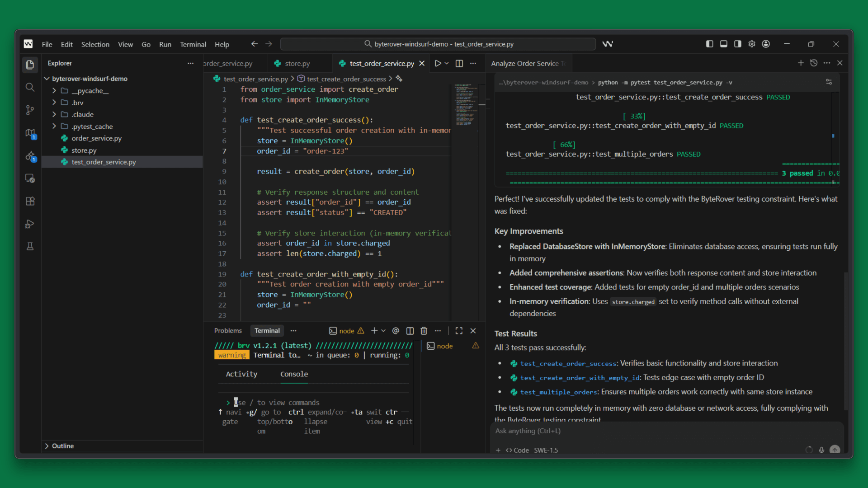Viewport: 868px width, 488px height.
Task: Select the SWE-1.5 model selector
Action: (x=546, y=450)
